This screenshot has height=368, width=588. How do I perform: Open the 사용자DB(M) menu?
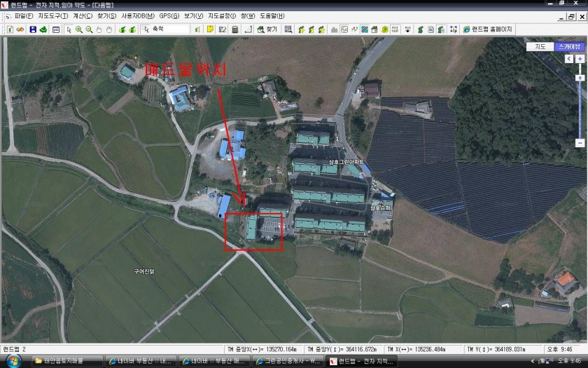coord(138,15)
